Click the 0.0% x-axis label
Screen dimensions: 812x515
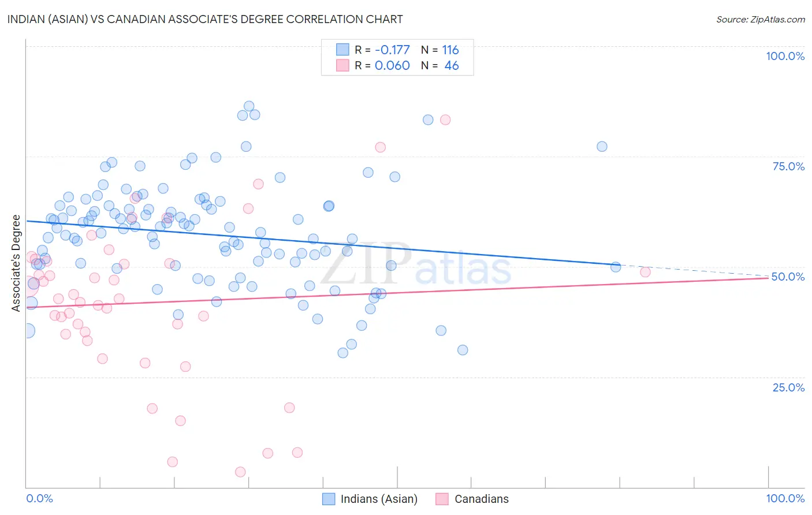[39, 498]
